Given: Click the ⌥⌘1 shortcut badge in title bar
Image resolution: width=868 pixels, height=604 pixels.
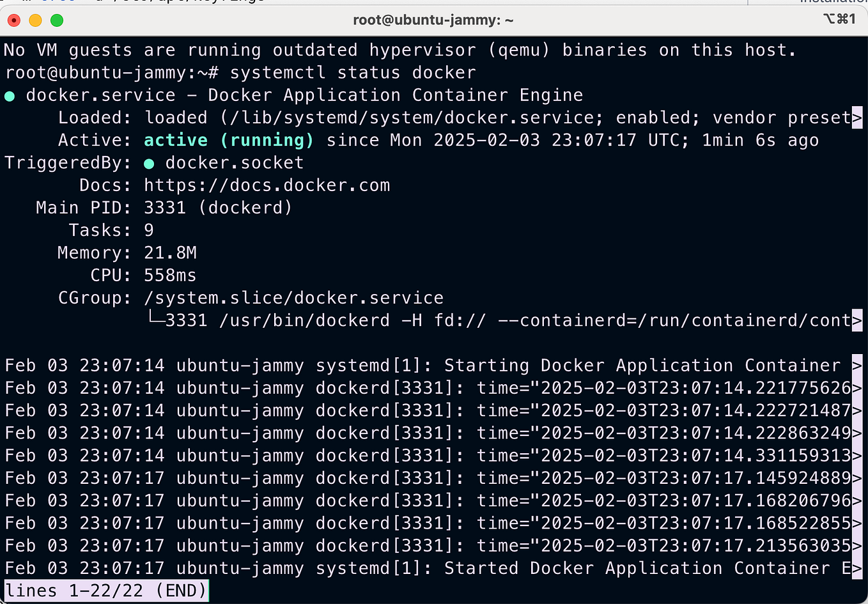Looking at the screenshot, I should click(x=839, y=19).
